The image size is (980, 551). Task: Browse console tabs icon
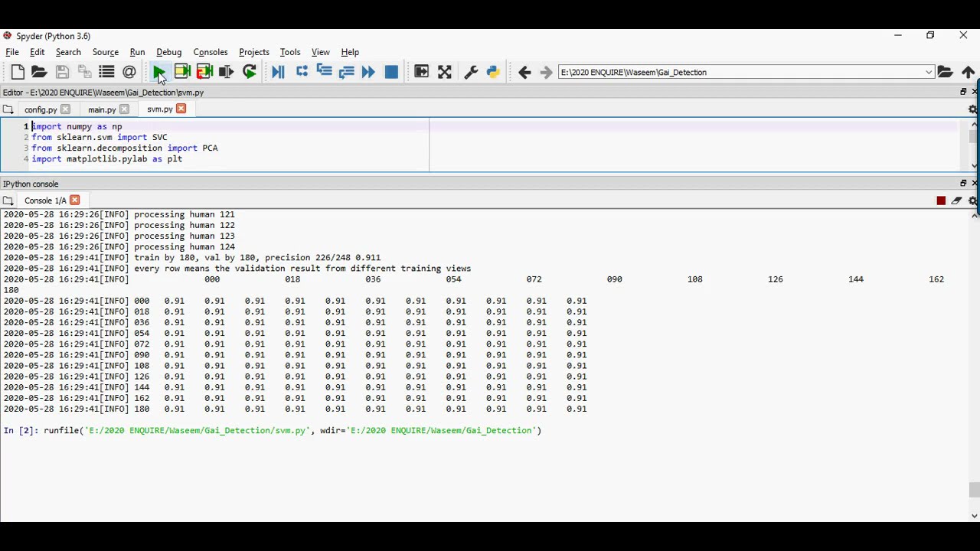coord(8,201)
